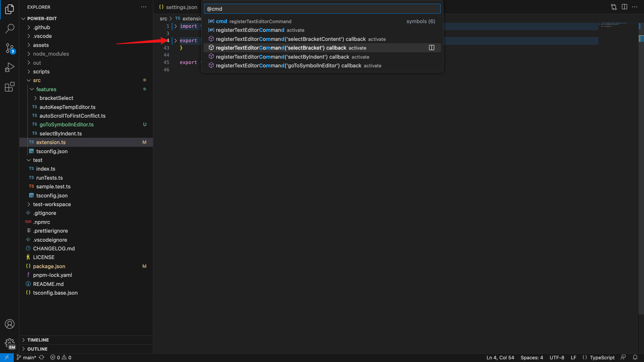Open Explorer more actions menu
This screenshot has width=644, height=362.
click(144, 7)
